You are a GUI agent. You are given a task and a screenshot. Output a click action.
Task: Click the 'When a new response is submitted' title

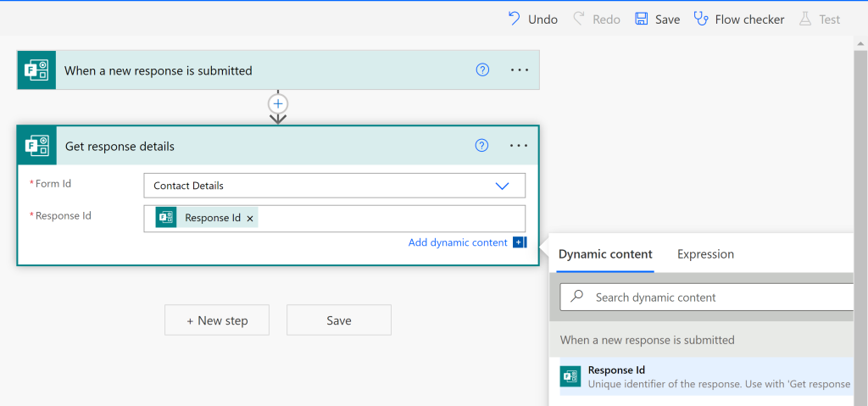tap(159, 70)
